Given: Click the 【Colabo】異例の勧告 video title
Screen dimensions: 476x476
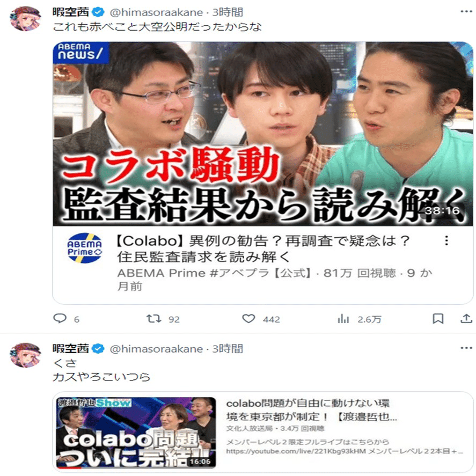Looking at the screenshot, I should [263, 249].
